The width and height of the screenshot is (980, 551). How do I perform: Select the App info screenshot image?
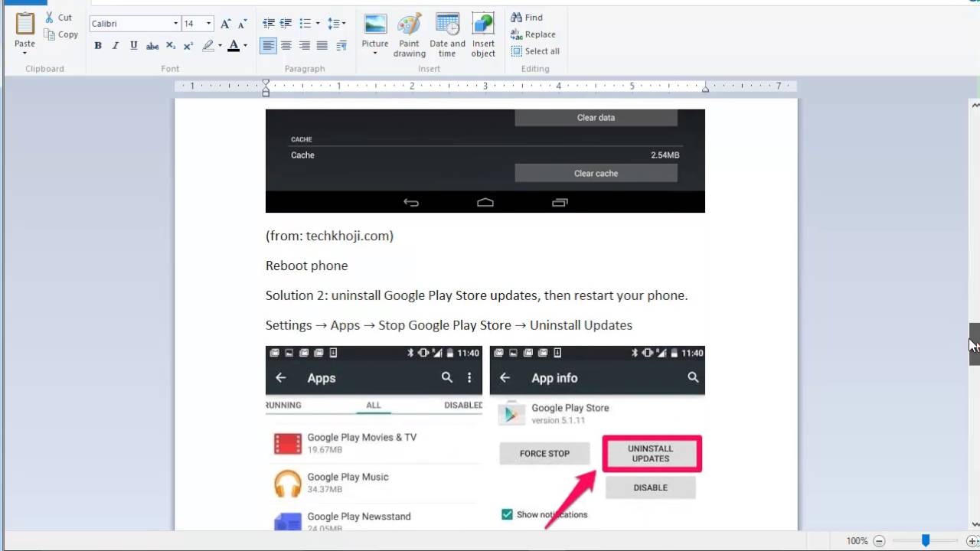[597, 438]
